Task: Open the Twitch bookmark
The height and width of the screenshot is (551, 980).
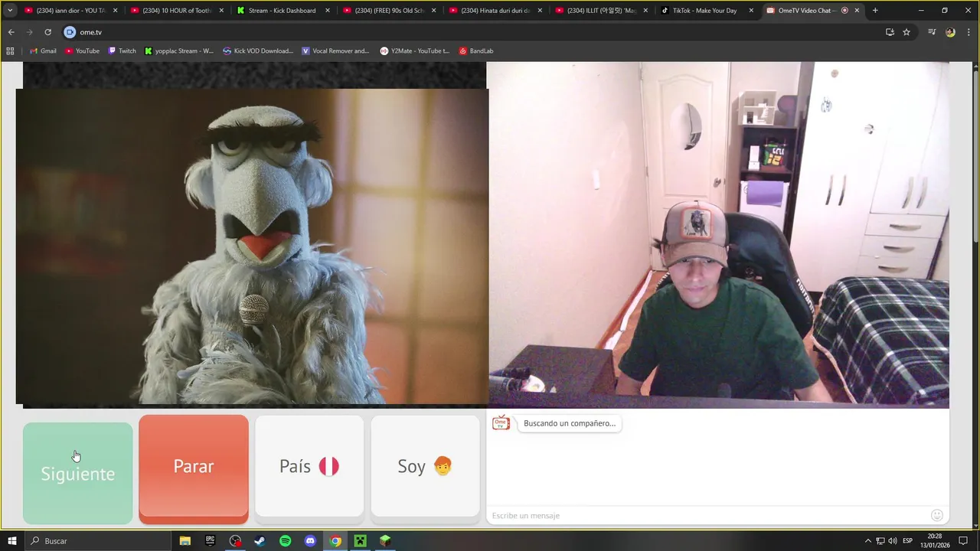Action: [122, 51]
